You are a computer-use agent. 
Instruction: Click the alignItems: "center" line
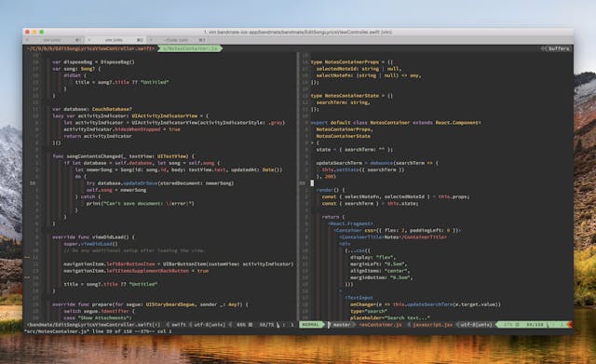(381, 271)
